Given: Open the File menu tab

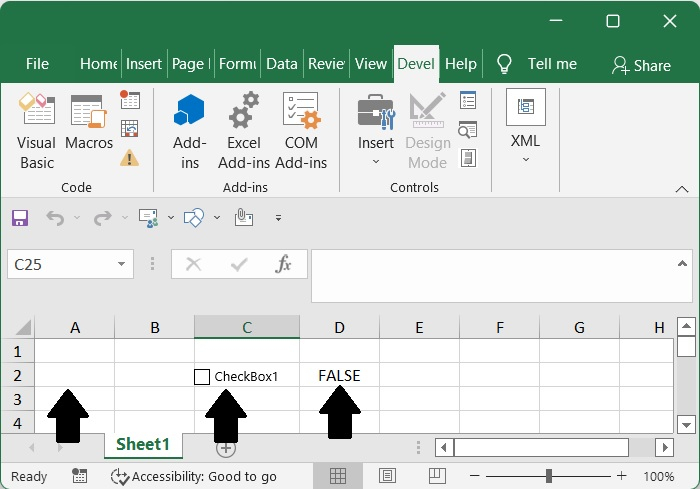Looking at the screenshot, I should click(37, 64).
